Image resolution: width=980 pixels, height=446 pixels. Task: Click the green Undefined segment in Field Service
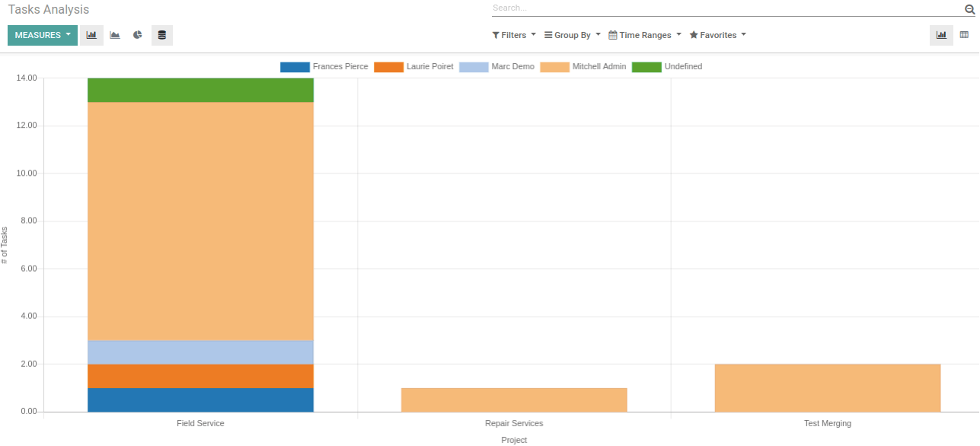tap(200, 91)
